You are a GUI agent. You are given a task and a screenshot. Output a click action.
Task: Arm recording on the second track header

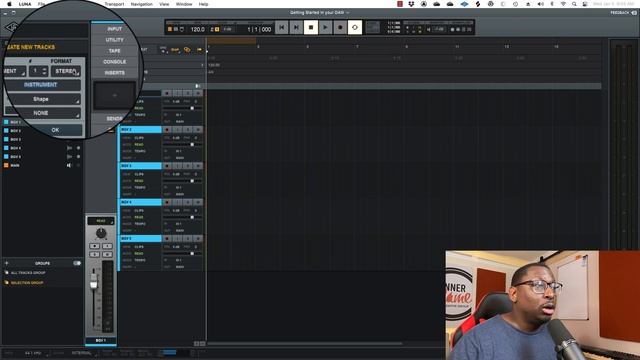(167, 130)
